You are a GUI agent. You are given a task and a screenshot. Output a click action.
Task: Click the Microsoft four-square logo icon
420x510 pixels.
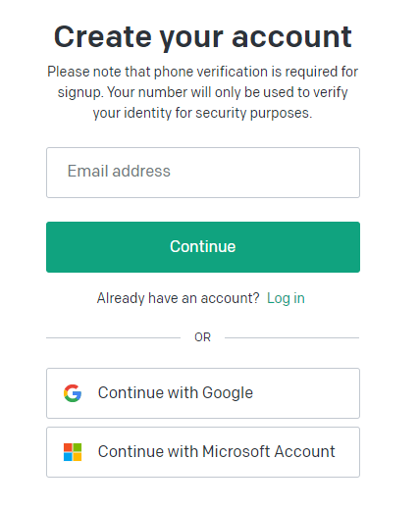[x=73, y=452]
